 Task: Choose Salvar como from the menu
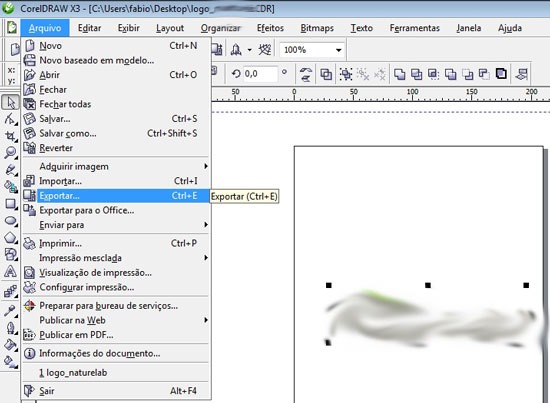(x=116, y=133)
